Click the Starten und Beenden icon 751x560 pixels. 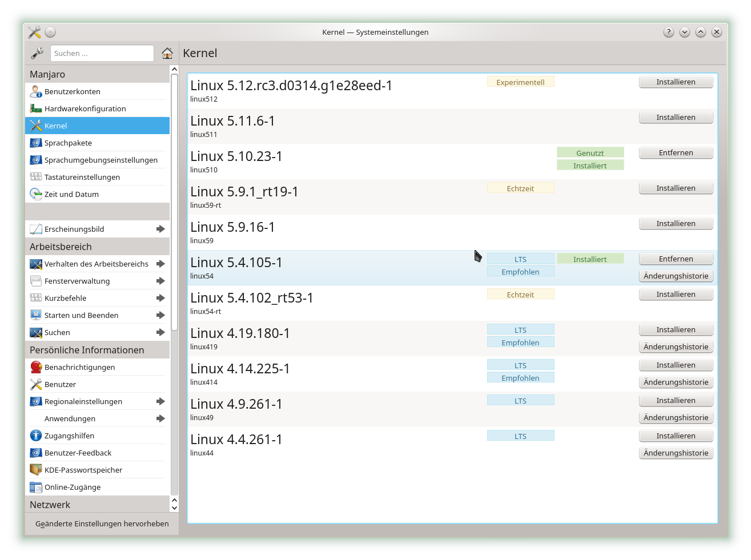pyautogui.click(x=36, y=315)
